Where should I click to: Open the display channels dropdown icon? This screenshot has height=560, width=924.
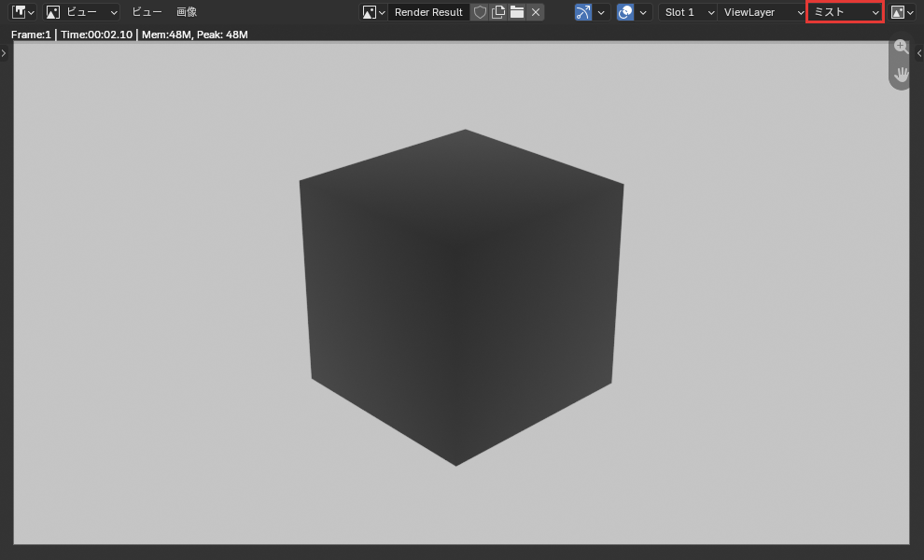click(902, 12)
